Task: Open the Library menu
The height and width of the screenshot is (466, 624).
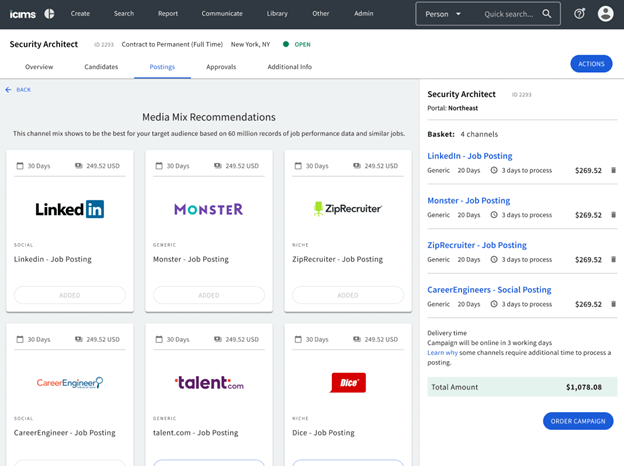Action: [277, 14]
